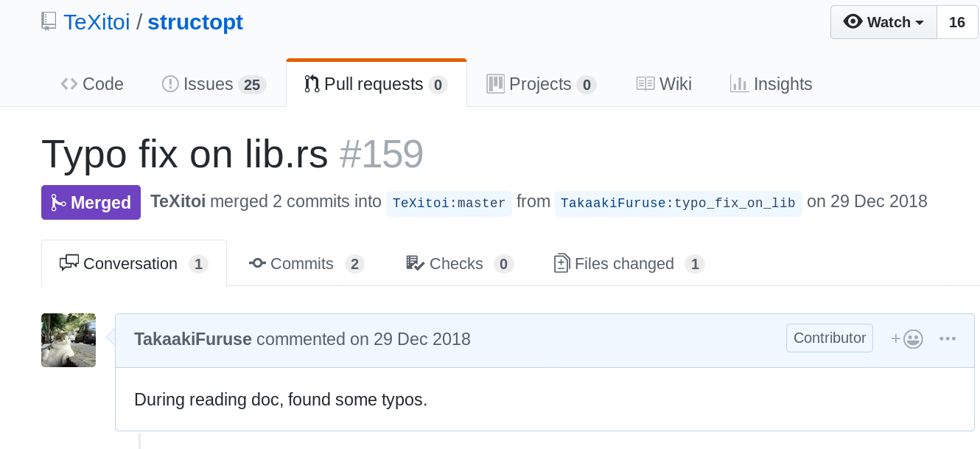Open the TakaakiFuruse comment author link
Screen dimensions: 980x449
[193, 339]
